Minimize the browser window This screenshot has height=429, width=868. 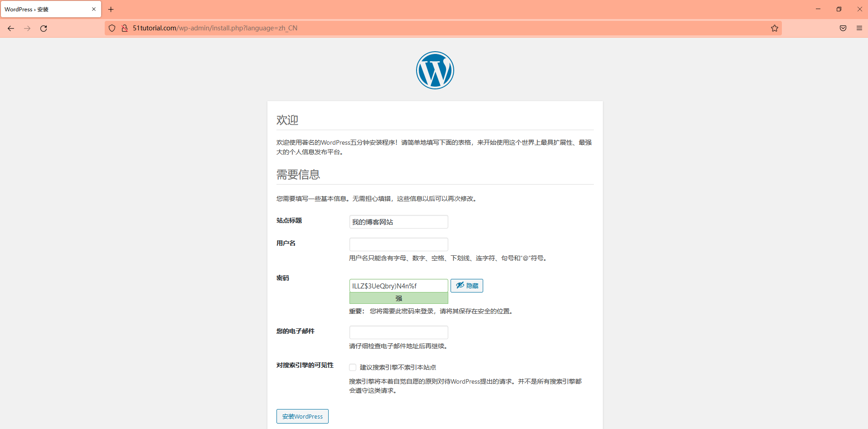pos(818,9)
